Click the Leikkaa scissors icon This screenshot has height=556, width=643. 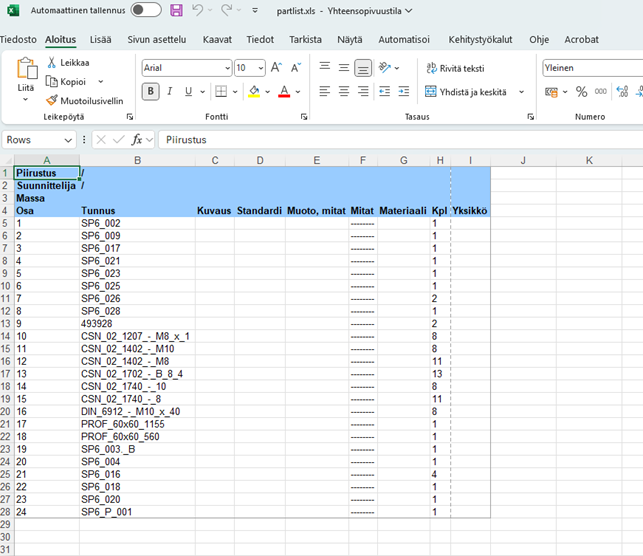53,62
